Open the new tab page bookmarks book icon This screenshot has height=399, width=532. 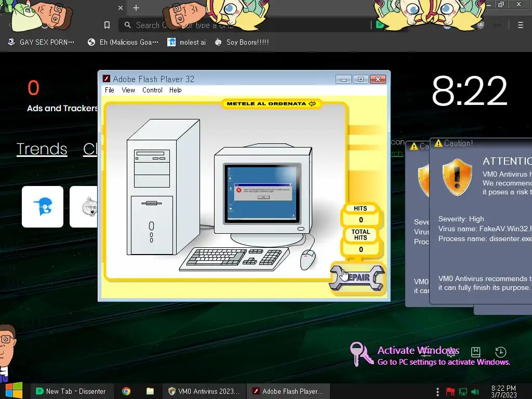476,352
